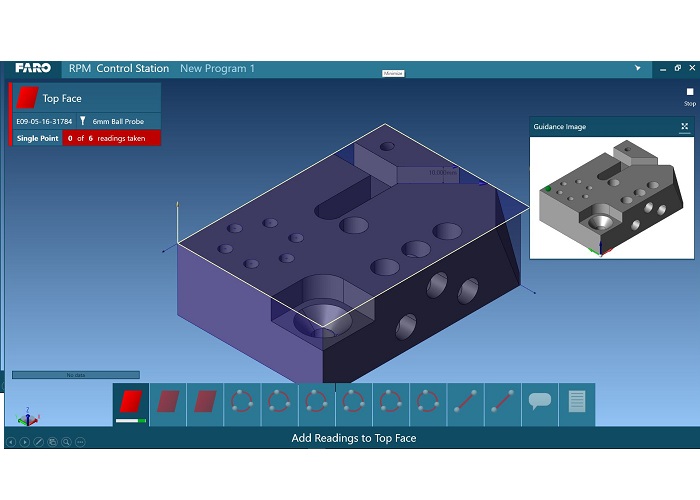The height and width of the screenshot is (500, 700).
Task: Select the sixth circle measurement step
Action: click(x=428, y=404)
